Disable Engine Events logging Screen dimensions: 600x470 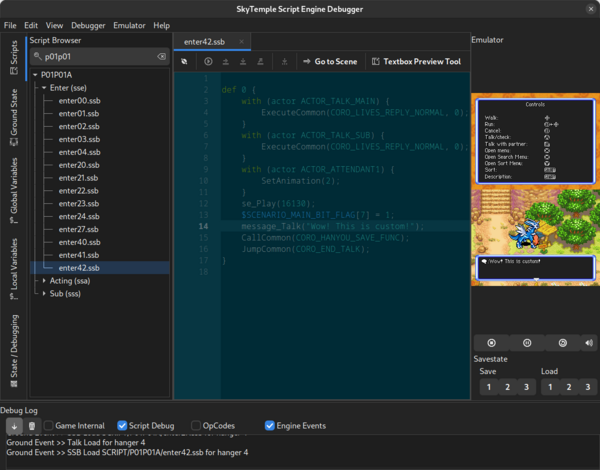[x=270, y=426]
